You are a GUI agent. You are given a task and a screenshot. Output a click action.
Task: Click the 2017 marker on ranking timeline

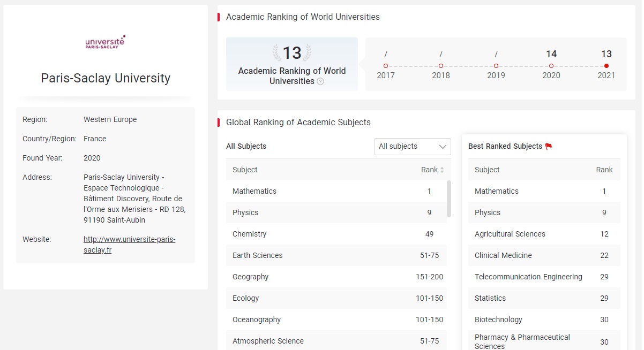(x=386, y=66)
